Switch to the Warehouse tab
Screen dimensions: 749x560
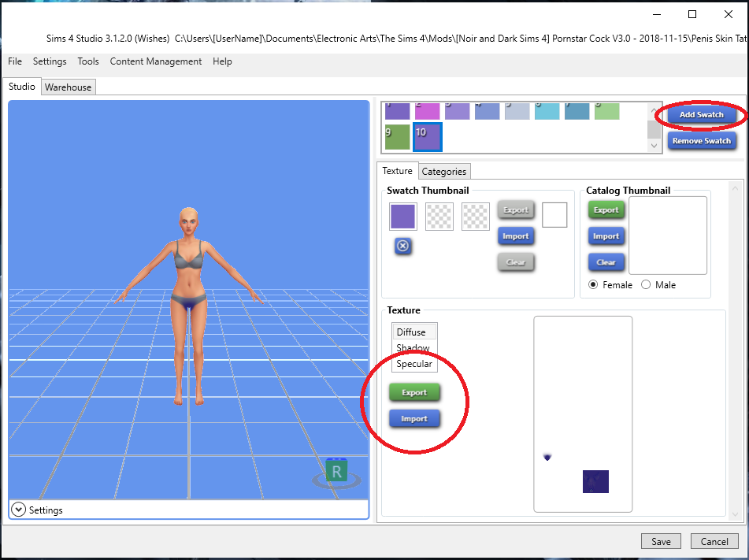[x=69, y=87]
